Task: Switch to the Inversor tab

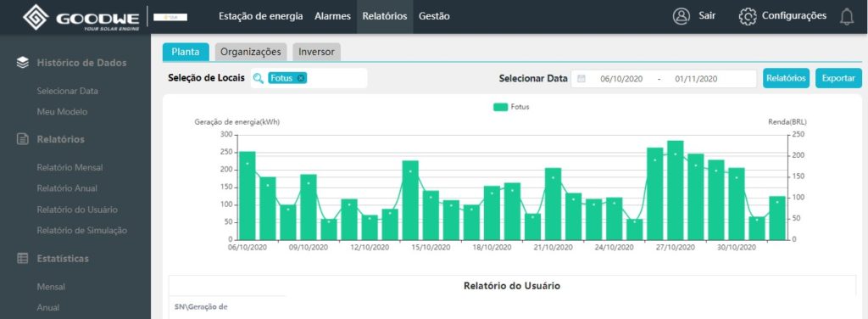Action: (x=317, y=52)
